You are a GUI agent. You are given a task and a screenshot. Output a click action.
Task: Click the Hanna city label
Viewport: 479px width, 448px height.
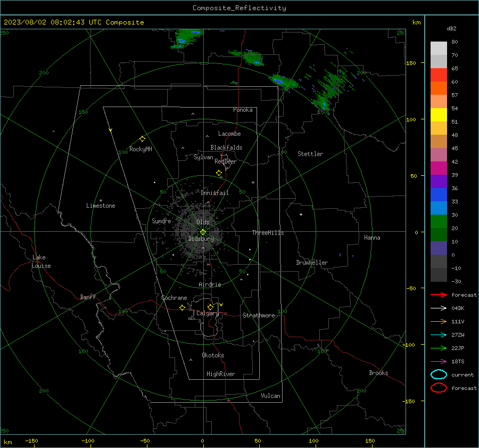(372, 238)
